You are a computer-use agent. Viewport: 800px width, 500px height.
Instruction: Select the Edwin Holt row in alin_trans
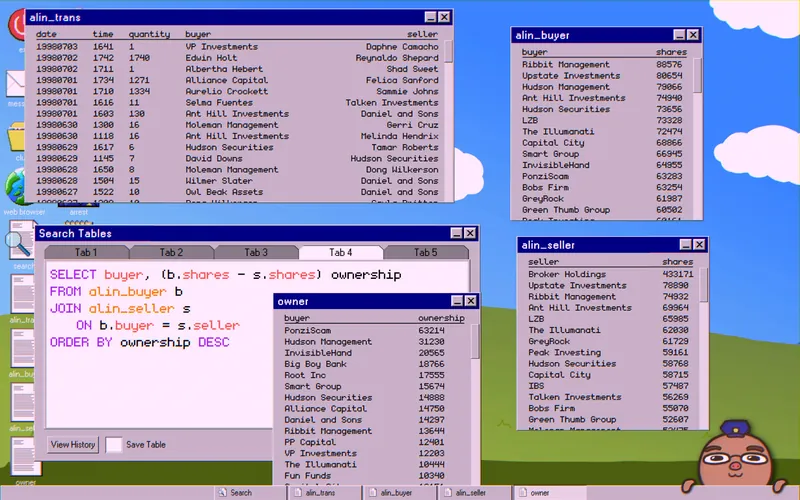pos(237,58)
